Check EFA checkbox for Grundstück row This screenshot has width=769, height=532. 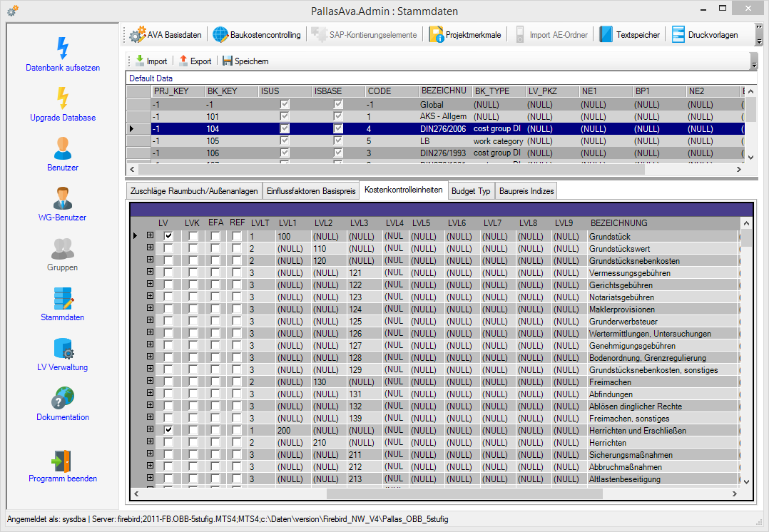pyautogui.click(x=215, y=236)
